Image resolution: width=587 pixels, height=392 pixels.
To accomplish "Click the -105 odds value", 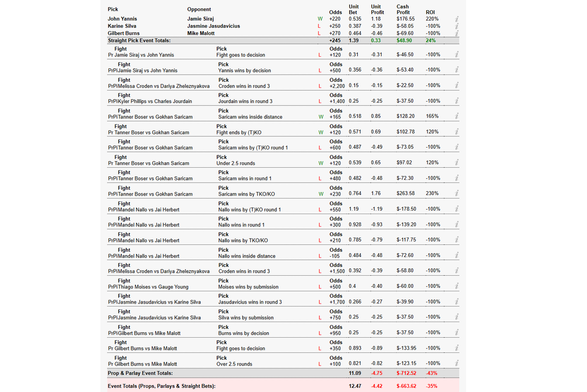I will tap(334, 256).
